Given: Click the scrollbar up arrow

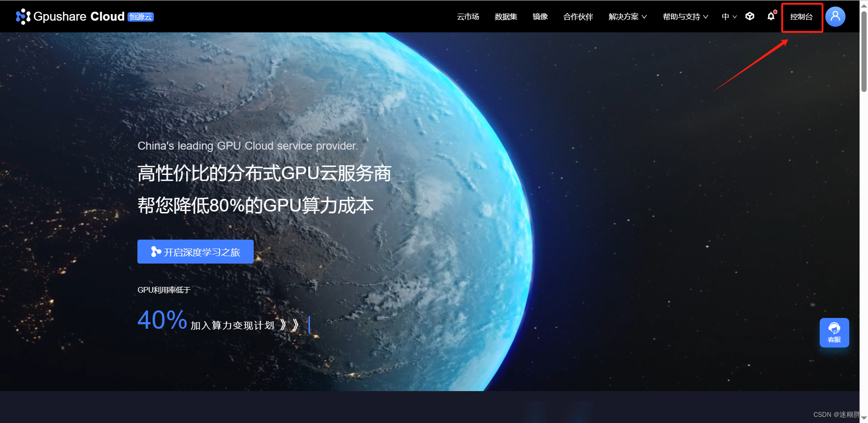Looking at the screenshot, I should 864,5.
